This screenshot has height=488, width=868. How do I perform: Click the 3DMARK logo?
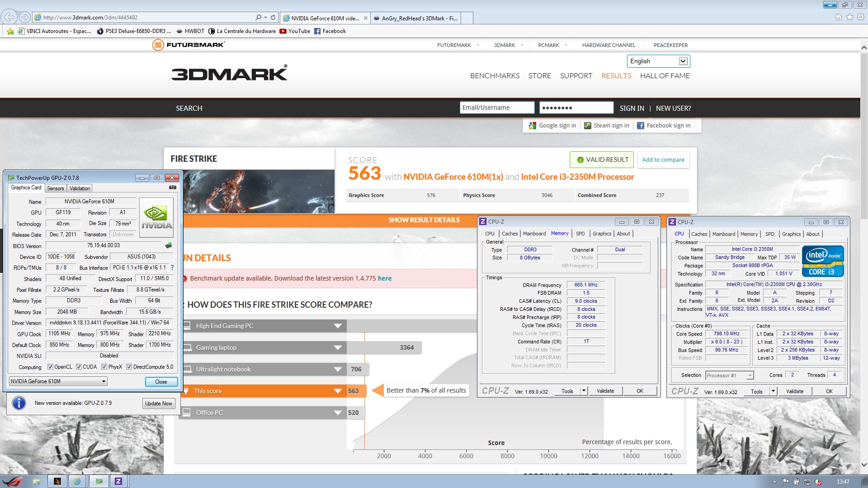coord(229,73)
